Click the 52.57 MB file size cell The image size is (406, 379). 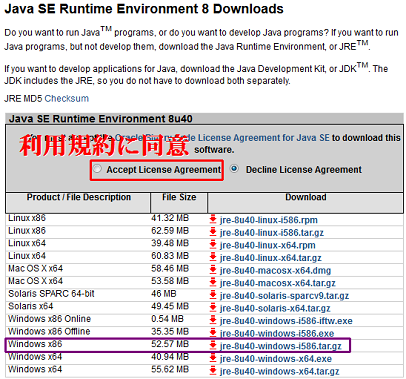coord(170,344)
